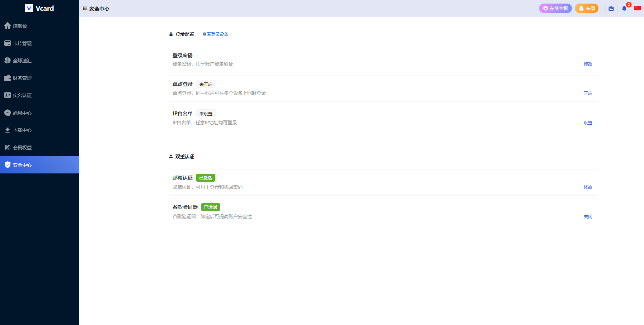The image size is (644, 325).
Task: Click description IP白名单，任意IP地址均可登录
Action: point(205,123)
